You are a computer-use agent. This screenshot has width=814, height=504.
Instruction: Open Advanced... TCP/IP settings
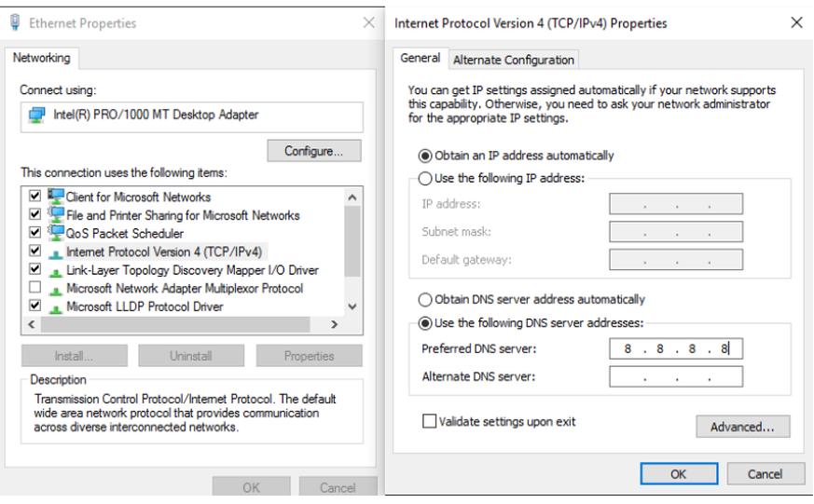pos(743,427)
